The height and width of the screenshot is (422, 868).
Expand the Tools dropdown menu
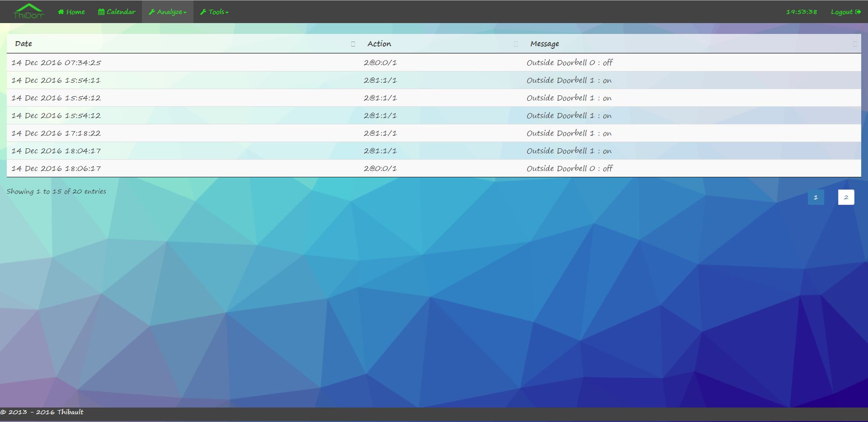click(214, 12)
